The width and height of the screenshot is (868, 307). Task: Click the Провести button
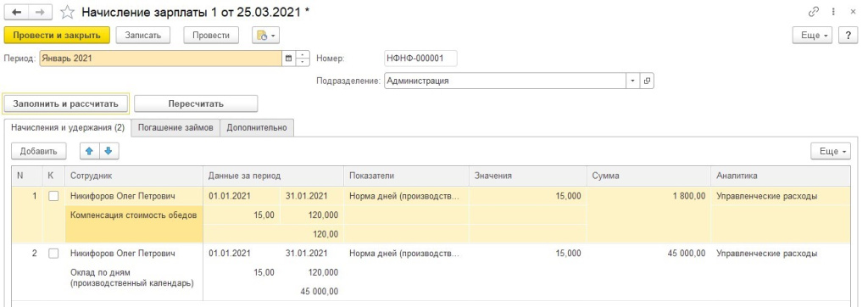[211, 36]
